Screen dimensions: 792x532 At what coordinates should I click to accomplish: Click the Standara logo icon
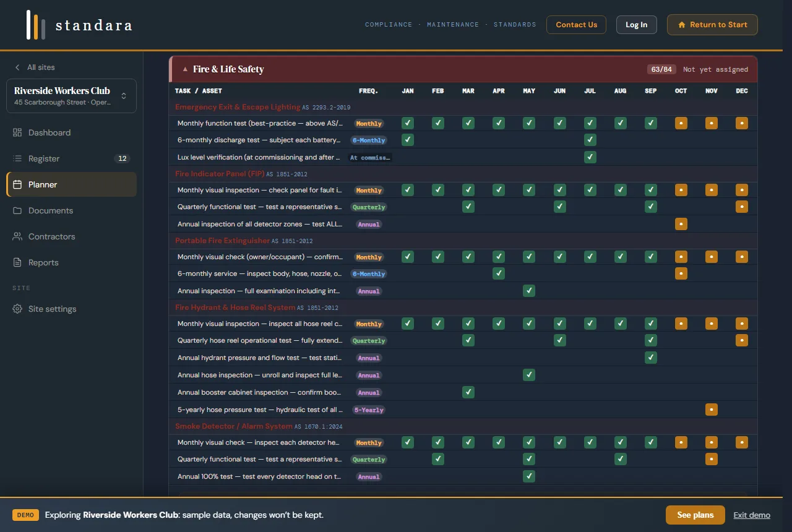pyautogui.click(x=36, y=25)
